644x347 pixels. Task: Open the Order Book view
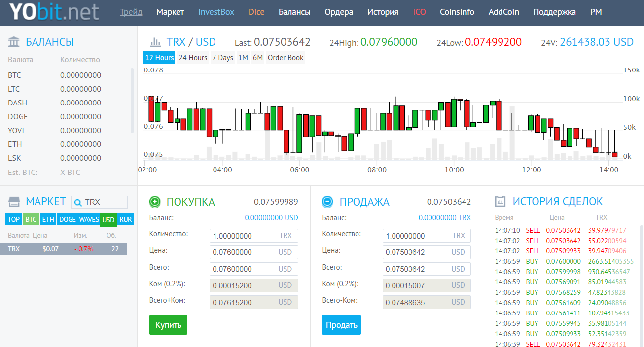(x=286, y=58)
